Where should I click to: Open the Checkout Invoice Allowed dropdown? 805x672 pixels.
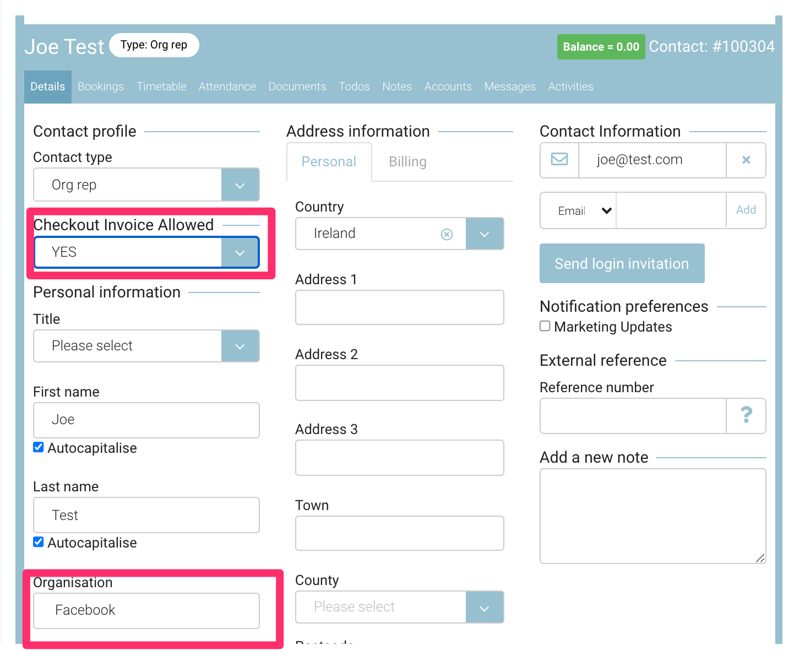tap(240, 253)
